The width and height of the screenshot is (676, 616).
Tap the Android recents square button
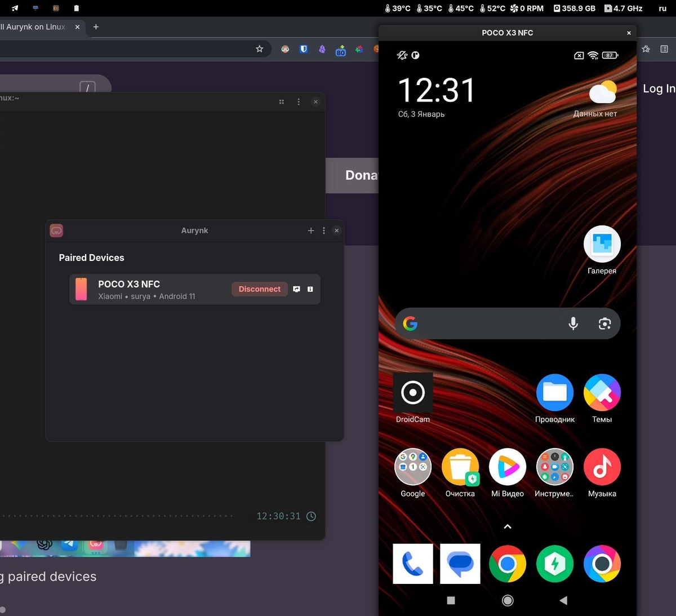point(451,601)
